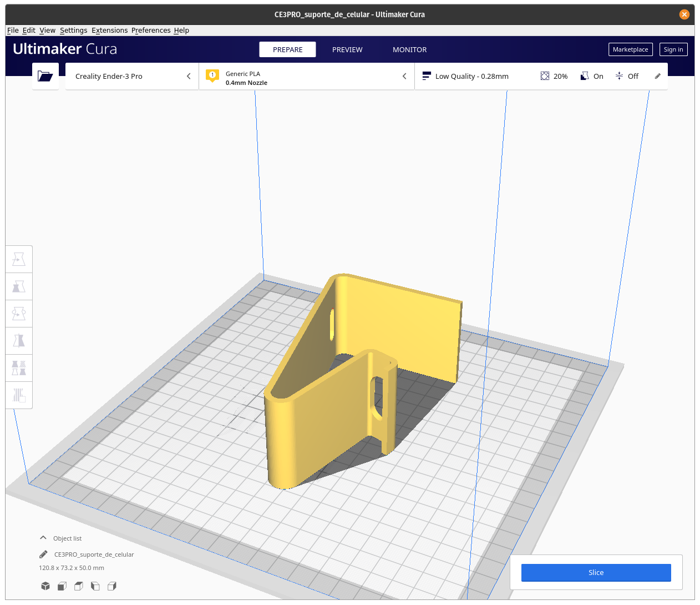Viewport: 700px width, 605px height.
Task: Collapse the Object list chevron
Action: tap(43, 538)
